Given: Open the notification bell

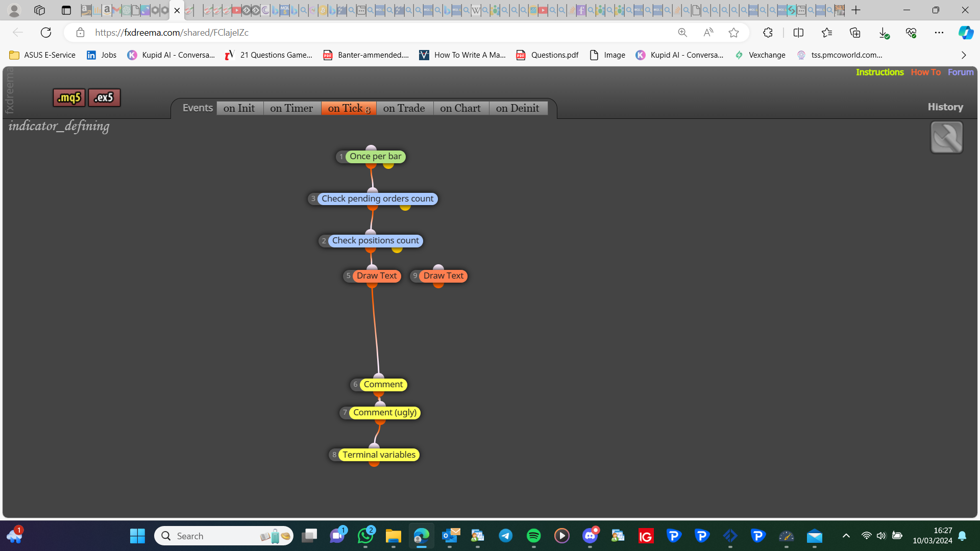Looking at the screenshot, I should (x=962, y=536).
